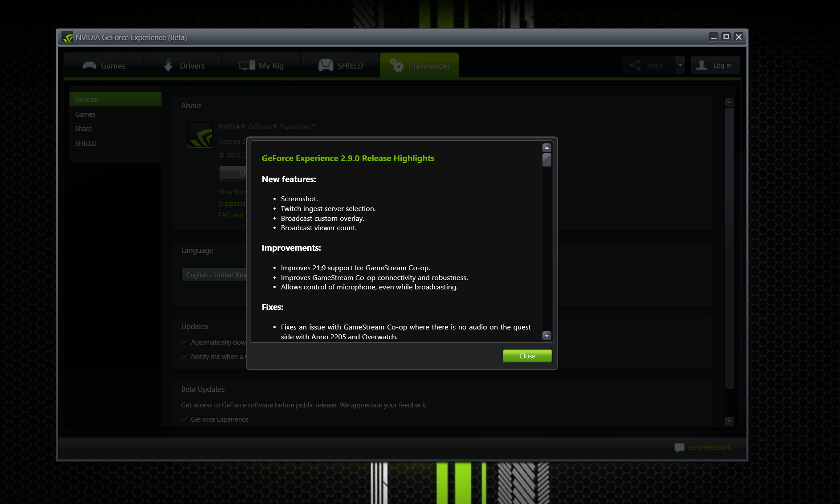Minimize the GeForce Experience window
840x504 pixels.
point(714,37)
